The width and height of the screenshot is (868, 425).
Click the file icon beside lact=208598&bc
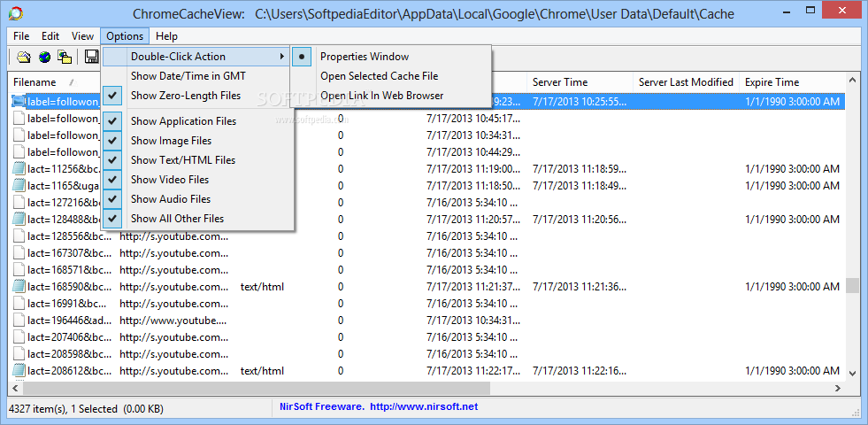[x=19, y=353]
